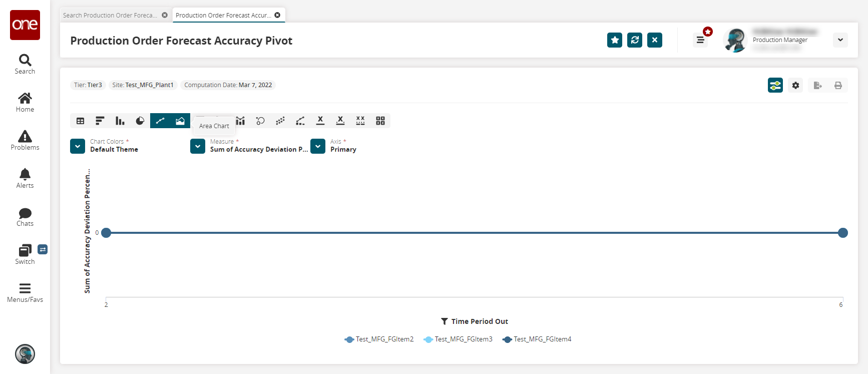Toggle Test_MFG_FGItem4 series in legend
868x374 pixels.
click(x=542, y=339)
